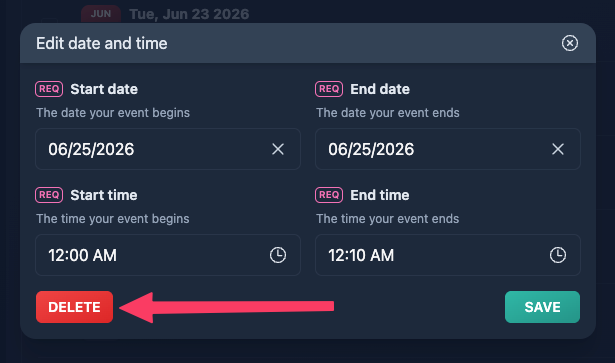615x363 pixels.
Task: Save the date and time changes
Action: coord(542,307)
